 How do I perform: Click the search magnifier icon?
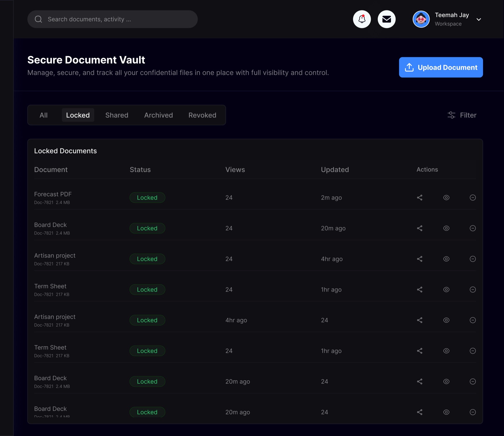tap(38, 19)
